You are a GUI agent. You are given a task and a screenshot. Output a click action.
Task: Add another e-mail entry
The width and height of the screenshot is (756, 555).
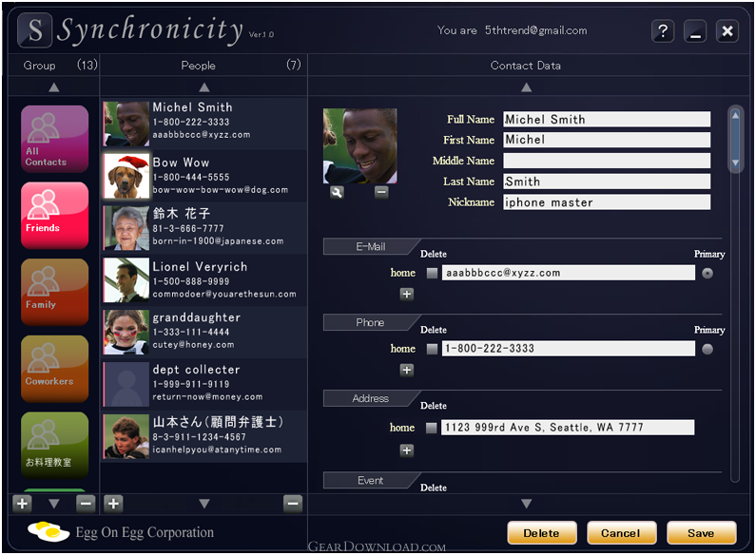[406, 294]
